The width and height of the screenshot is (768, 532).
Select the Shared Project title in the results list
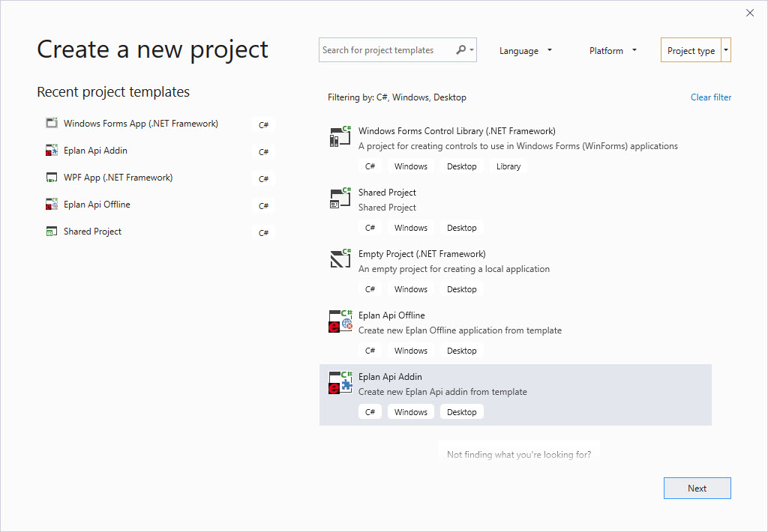tap(387, 193)
